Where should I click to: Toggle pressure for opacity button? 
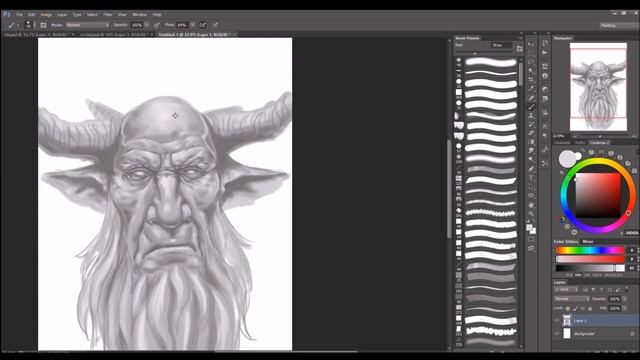point(156,25)
